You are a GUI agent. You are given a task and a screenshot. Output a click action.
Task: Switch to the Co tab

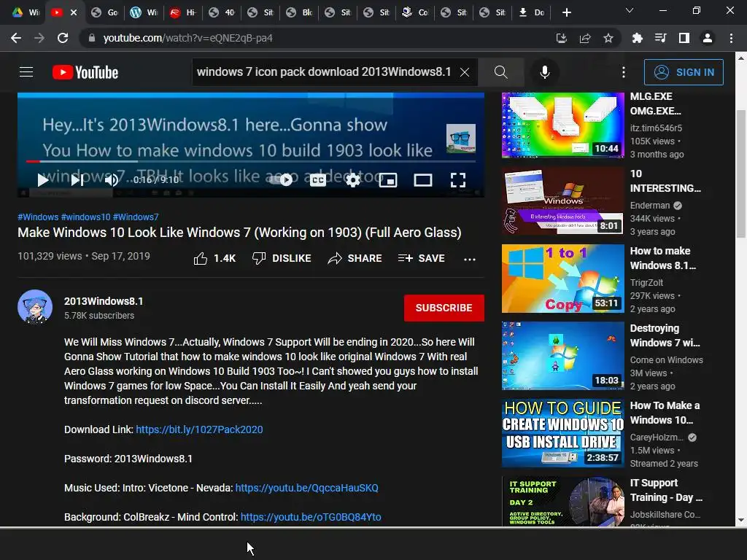click(415, 12)
